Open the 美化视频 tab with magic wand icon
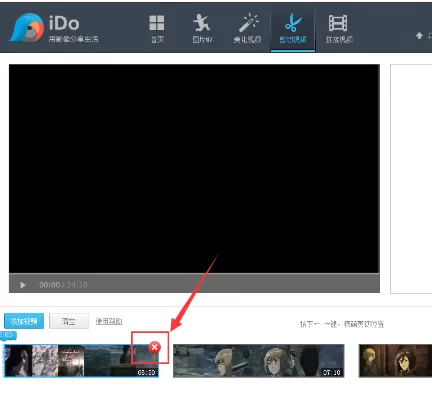Viewport: 432px width, 396px height. click(247, 29)
